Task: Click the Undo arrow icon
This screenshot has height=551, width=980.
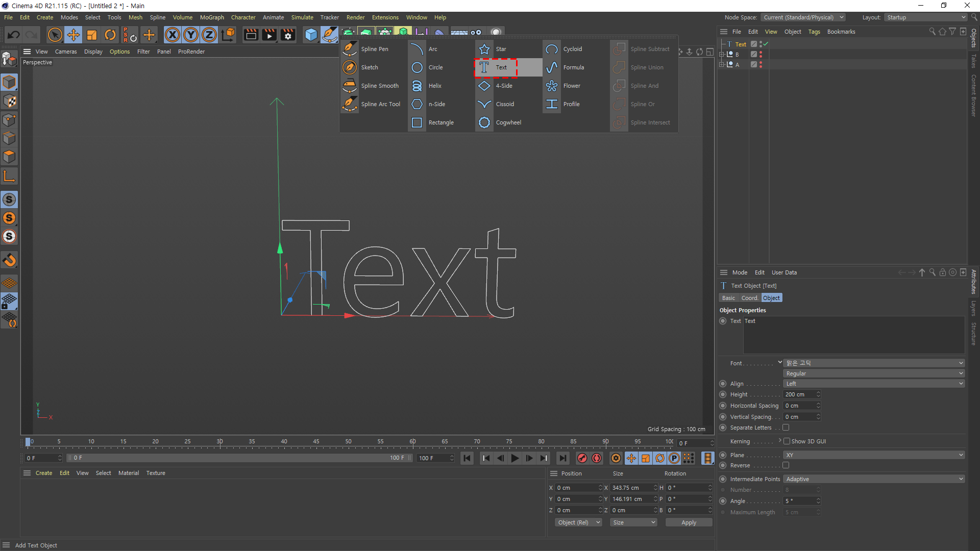Action: tap(14, 35)
